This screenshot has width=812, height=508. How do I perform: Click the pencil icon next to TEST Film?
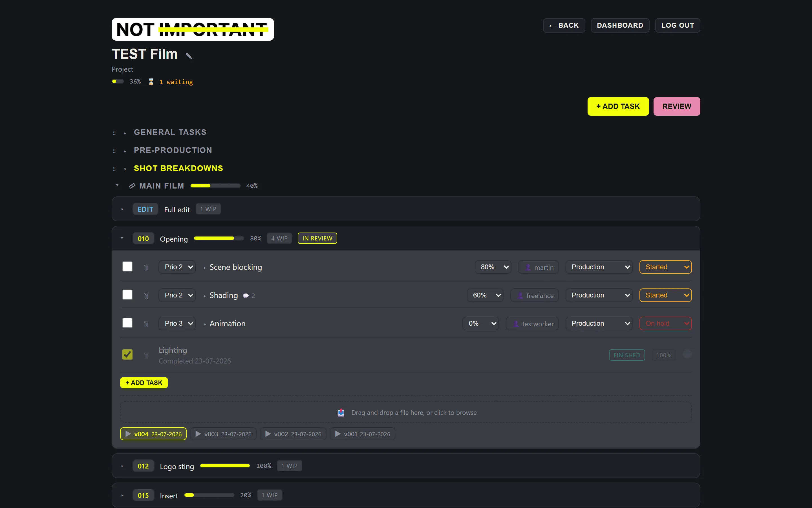[x=189, y=56]
